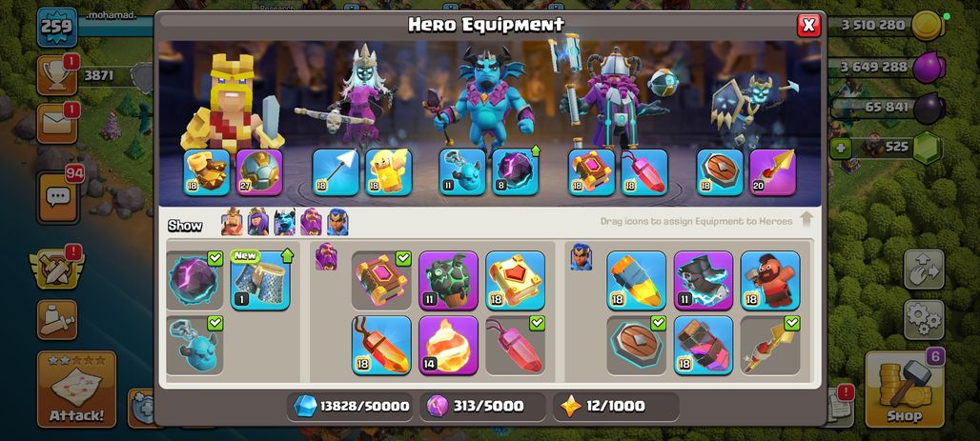Pick the Hog Rider Puppet equipment
The image size is (980, 441).
point(770,280)
